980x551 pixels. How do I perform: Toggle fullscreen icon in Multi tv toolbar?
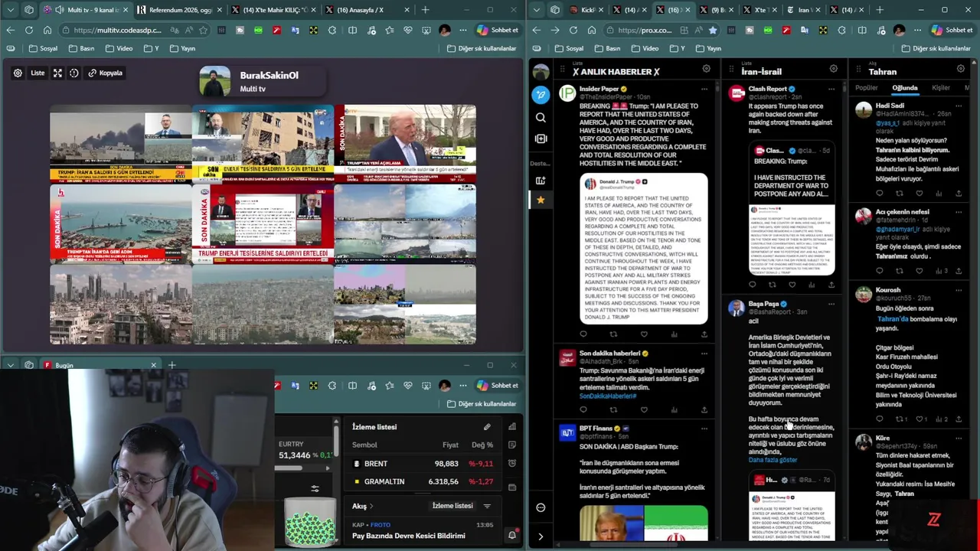tap(57, 73)
